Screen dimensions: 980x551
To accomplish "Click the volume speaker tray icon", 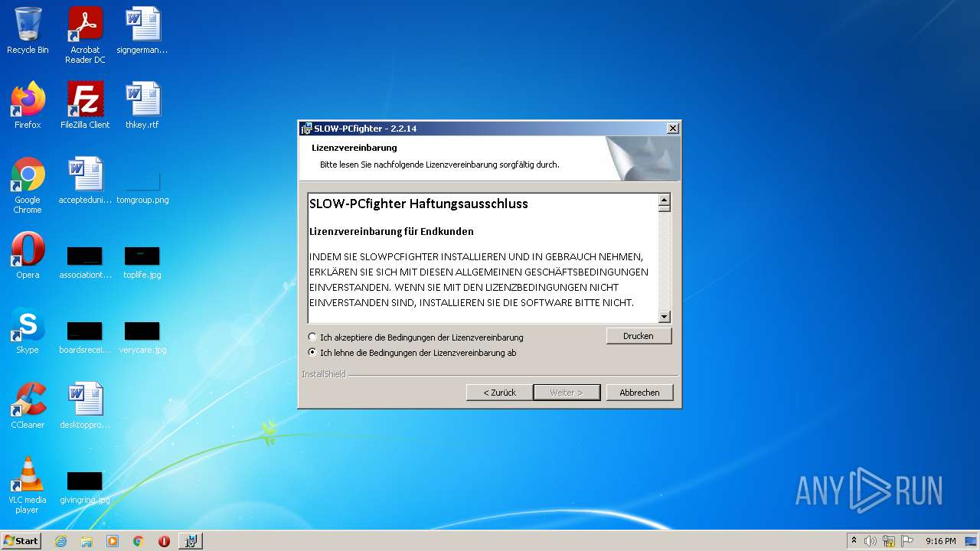I will click(871, 541).
